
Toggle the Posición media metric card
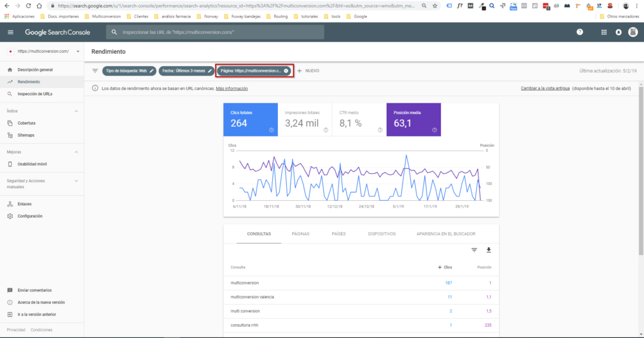(x=414, y=120)
